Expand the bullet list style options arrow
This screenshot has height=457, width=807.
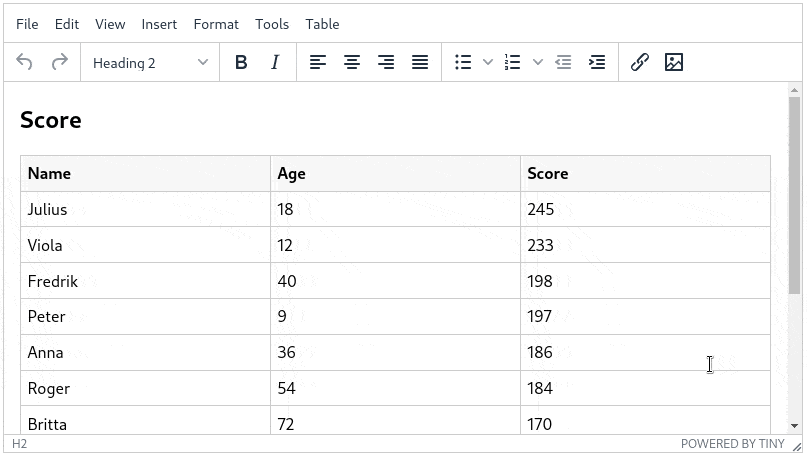488,62
